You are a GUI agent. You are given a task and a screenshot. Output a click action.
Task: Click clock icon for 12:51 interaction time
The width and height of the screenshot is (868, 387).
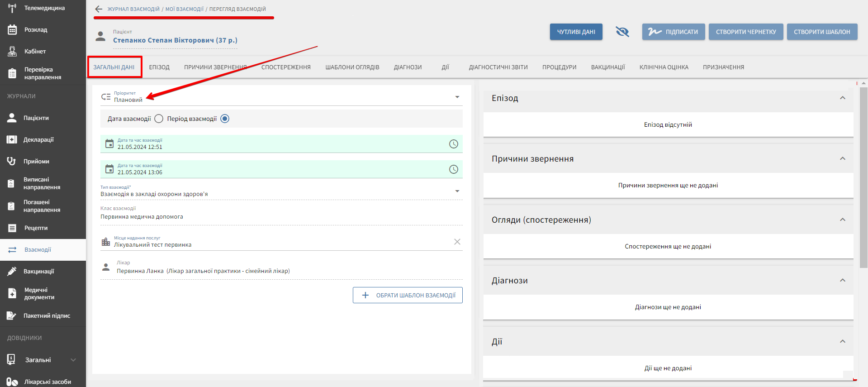(453, 144)
